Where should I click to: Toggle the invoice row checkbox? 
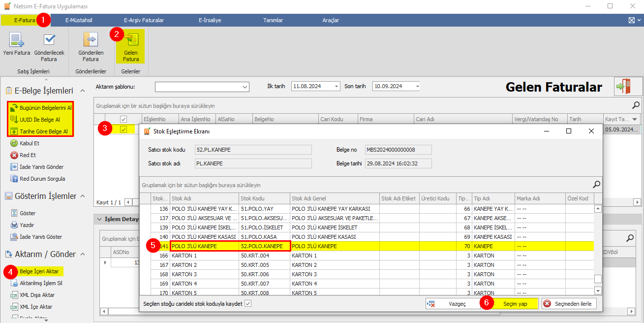pos(124,129)
